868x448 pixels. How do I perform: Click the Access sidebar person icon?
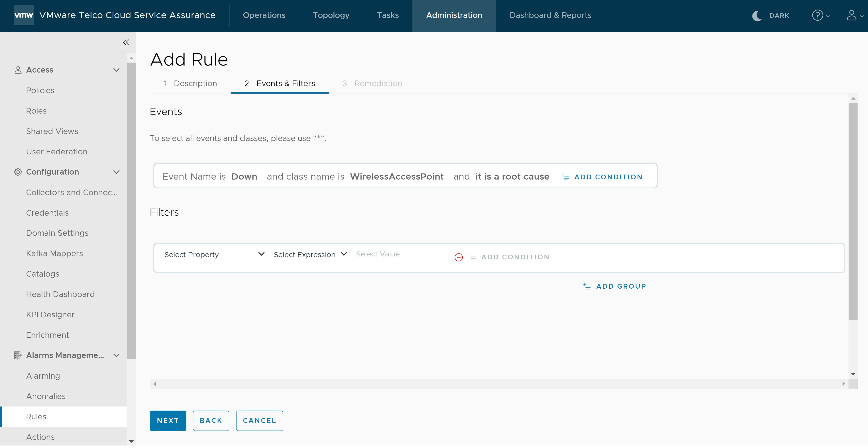click(x=17, y=69)
